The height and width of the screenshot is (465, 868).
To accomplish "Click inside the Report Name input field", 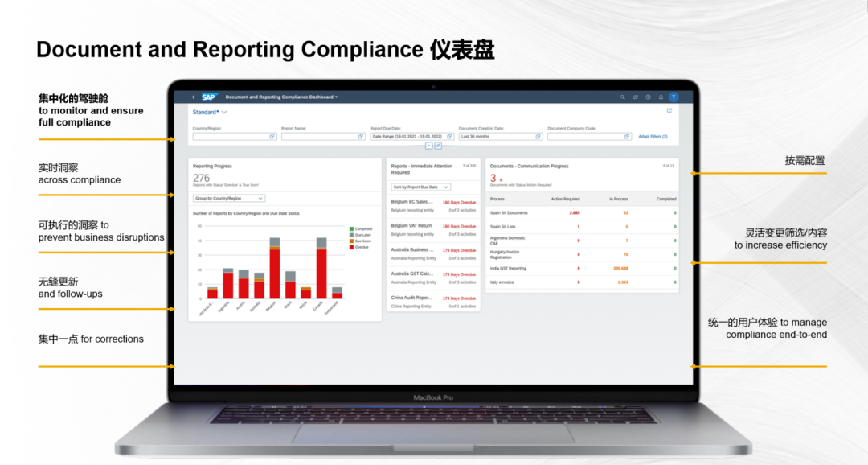I will tap(318, 137).
